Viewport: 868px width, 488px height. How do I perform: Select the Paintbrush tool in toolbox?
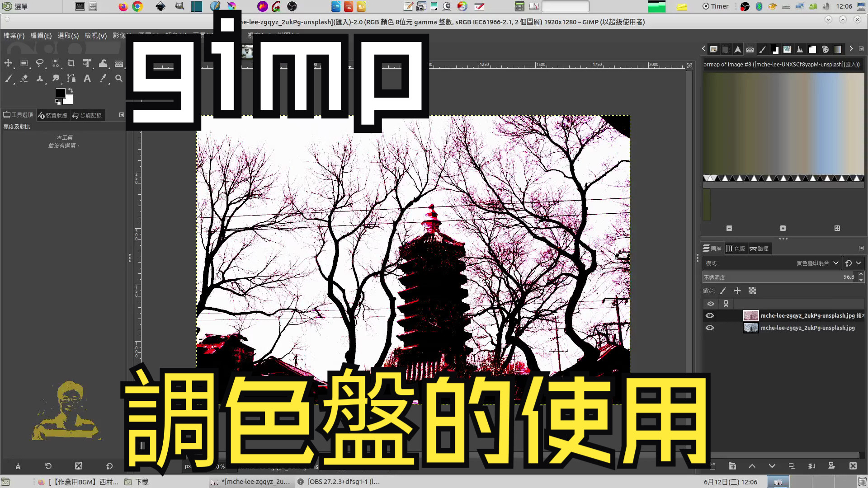[x=8, y=79]
